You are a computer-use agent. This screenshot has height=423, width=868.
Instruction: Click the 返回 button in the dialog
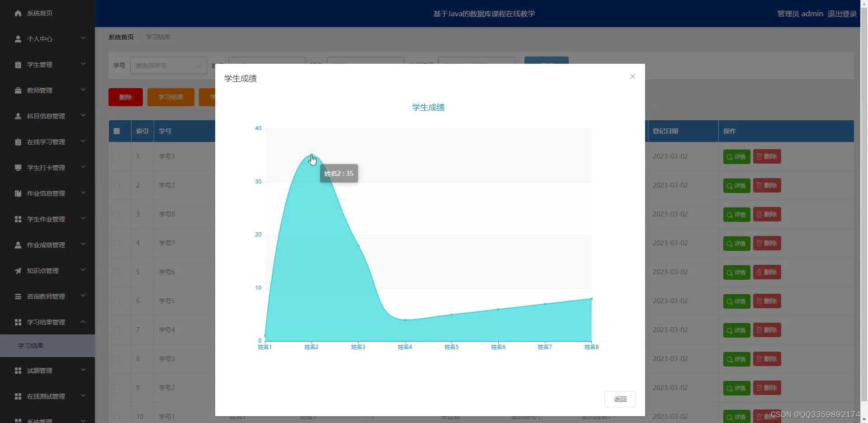tap(620, 399)
